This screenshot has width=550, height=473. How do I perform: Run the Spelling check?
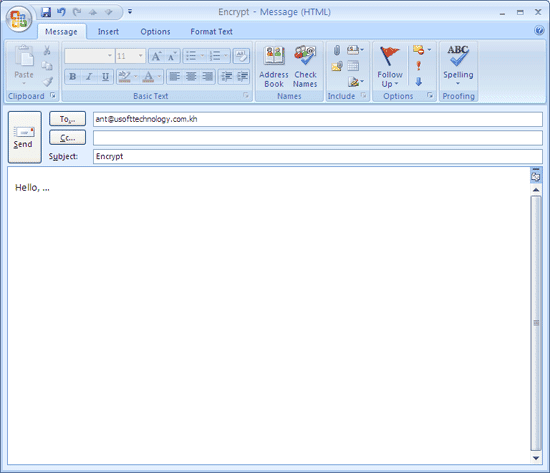(458, 66)
